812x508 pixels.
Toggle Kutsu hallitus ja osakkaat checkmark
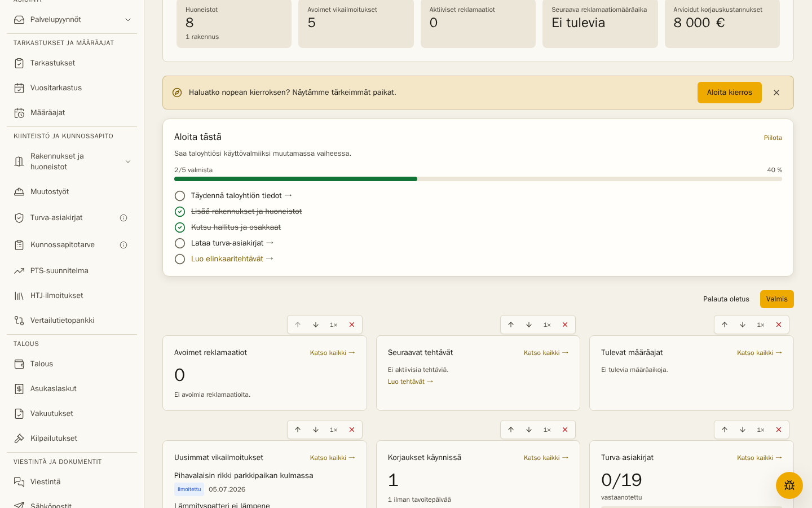tap(180, 227)
